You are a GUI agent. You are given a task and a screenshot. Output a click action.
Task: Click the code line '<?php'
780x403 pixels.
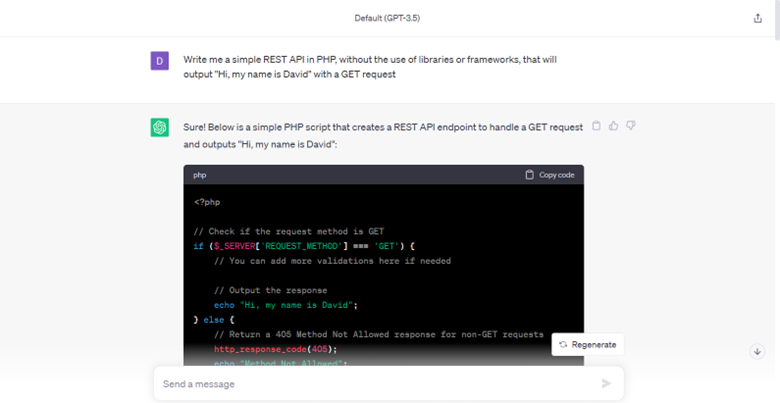207,202
